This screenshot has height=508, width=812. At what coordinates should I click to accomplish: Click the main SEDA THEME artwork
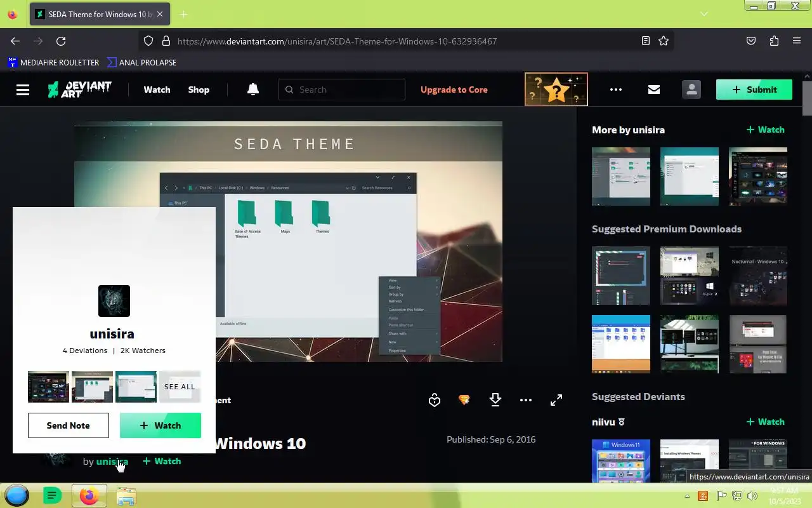289,241
